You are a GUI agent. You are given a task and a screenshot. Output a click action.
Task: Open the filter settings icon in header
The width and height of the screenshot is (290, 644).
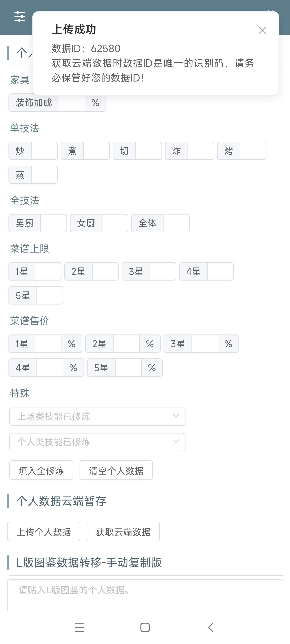pos(20,17)
